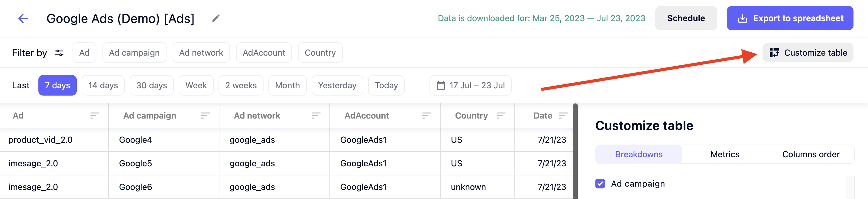
Task: Open the Ad network filter
Action: 201,53
